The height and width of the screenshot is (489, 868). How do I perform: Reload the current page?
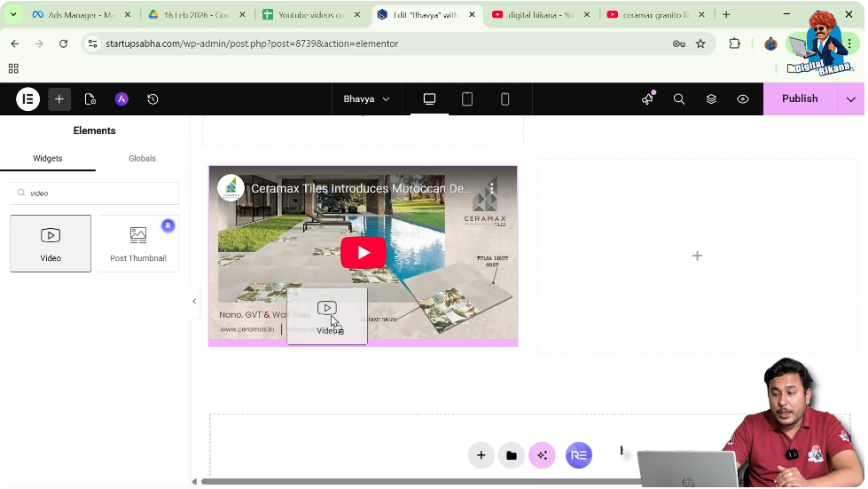(x=63, y=43)
